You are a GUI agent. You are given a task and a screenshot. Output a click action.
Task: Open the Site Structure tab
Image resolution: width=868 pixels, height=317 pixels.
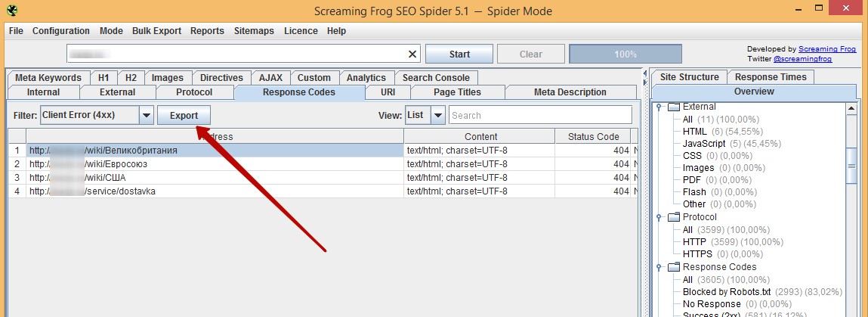pyautogui.click(x=689, y=77)
